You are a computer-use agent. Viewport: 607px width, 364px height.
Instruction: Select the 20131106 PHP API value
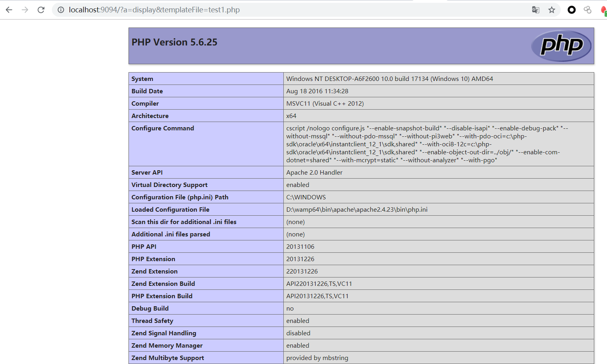(300, 247)
